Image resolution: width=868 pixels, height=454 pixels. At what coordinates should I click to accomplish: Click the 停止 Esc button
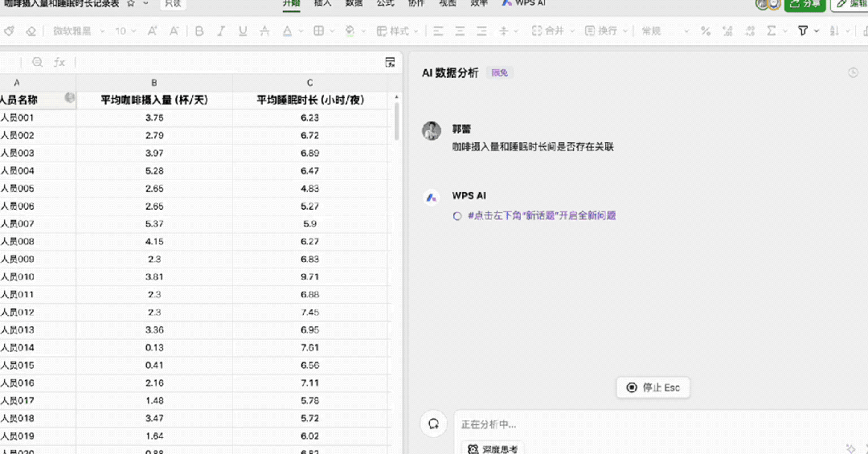coord(653,387)
